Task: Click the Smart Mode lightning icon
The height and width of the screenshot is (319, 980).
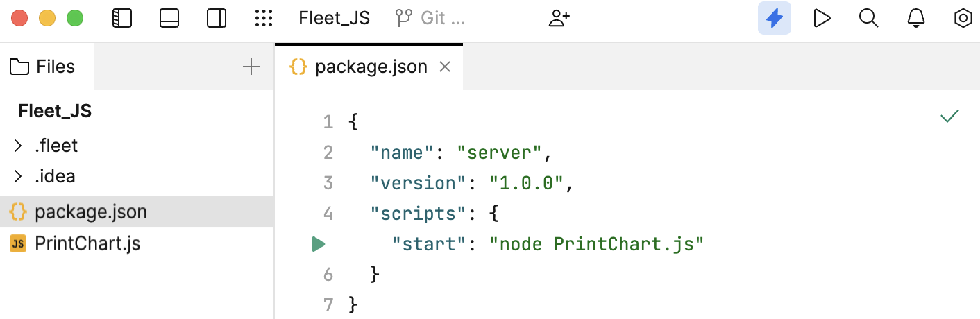Action: coord(774,19)
